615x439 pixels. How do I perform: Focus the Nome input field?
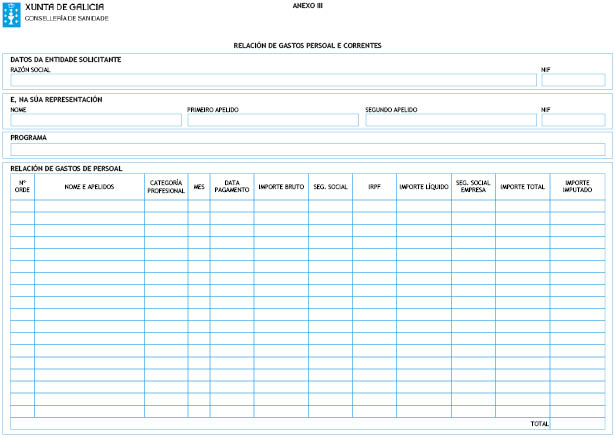pos(96,120)
